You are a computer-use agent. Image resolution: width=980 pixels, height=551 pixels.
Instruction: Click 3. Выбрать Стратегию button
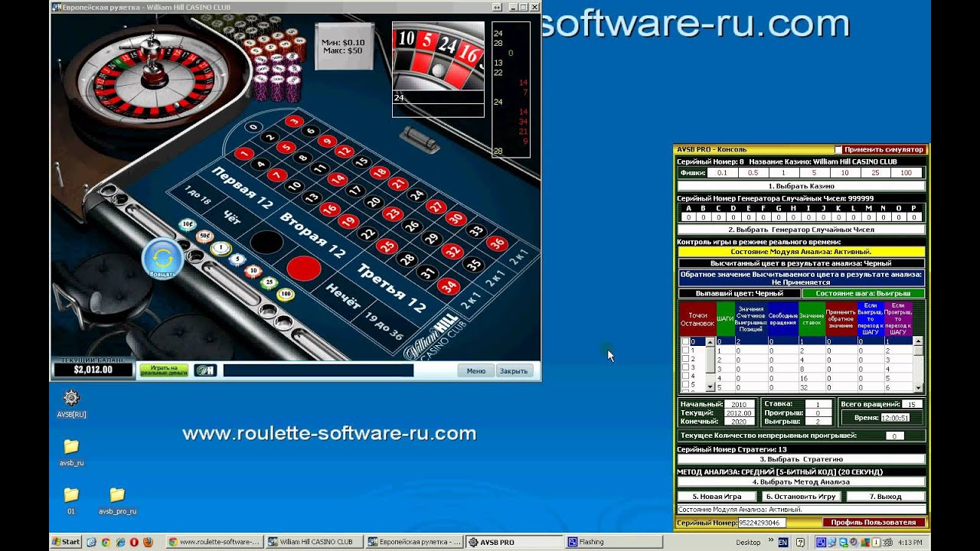801,458
